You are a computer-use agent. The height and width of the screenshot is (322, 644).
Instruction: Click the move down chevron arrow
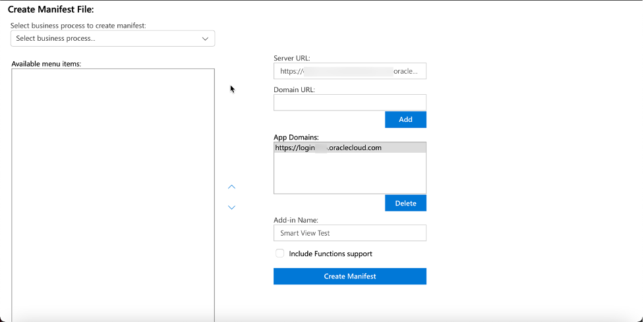[x=231, y=207]
